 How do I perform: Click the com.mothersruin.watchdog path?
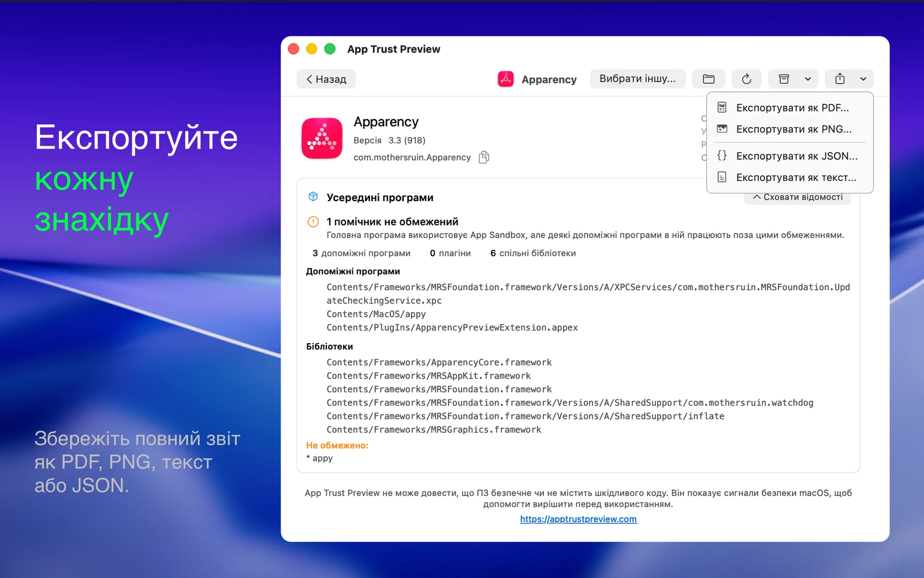point(570,403)
